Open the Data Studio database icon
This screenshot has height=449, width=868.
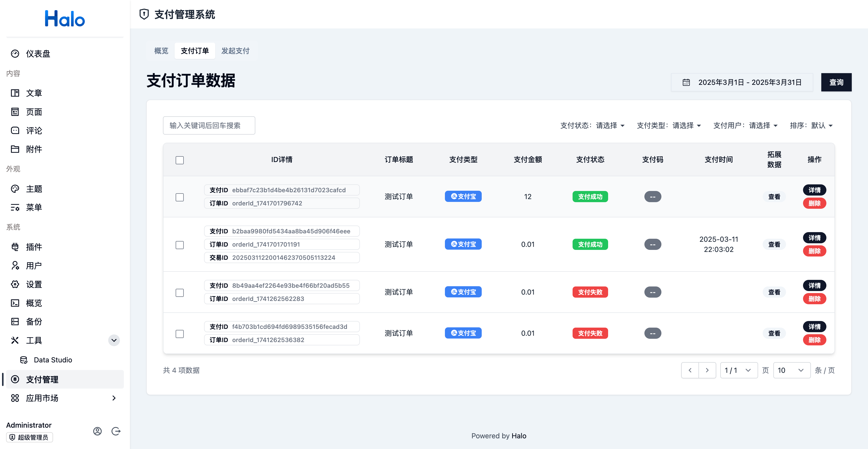coord(24,360)
